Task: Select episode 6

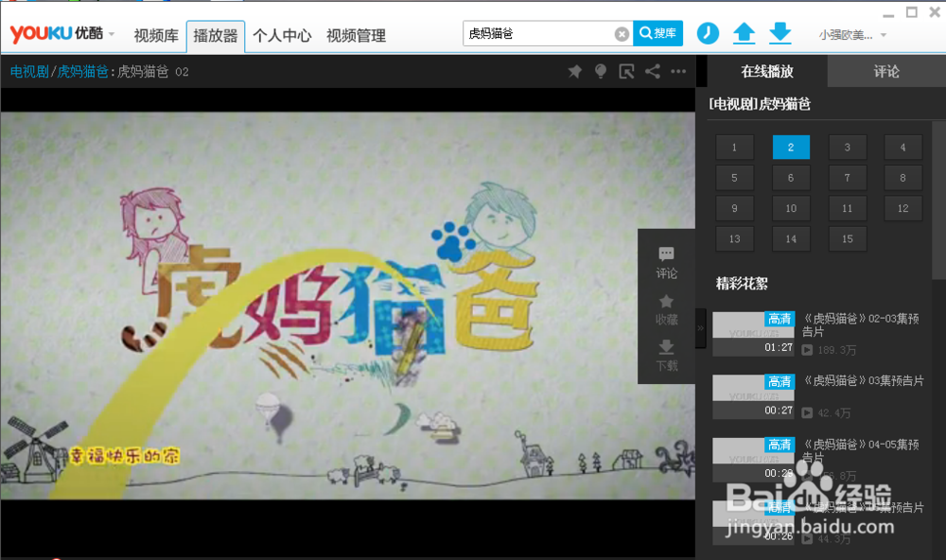Action: click(x=791, y=178)
